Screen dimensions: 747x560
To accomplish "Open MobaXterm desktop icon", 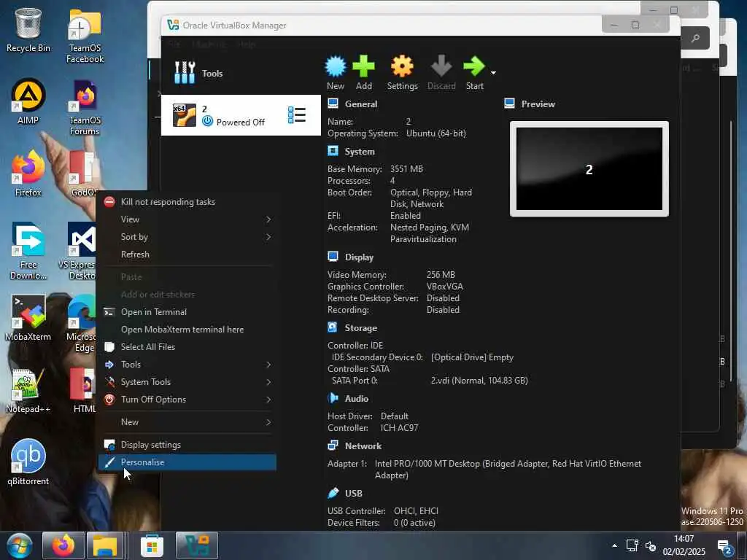I will pos(28,318).
